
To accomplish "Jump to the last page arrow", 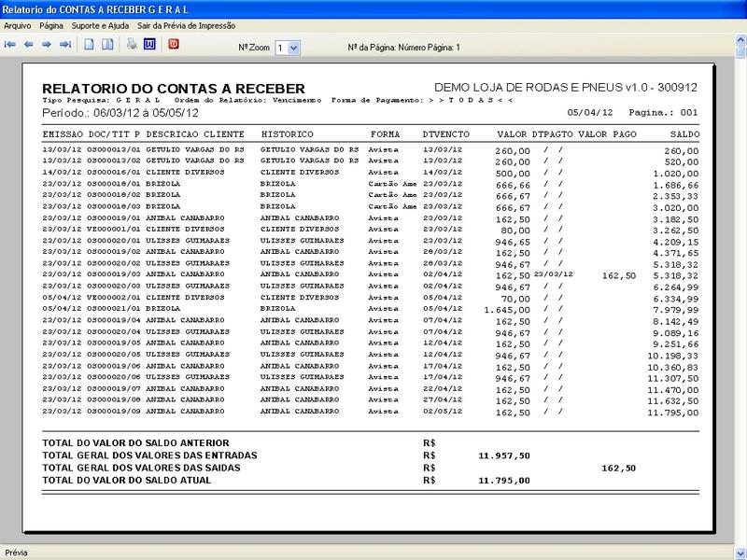I will pyautogui.click(x=65, y=44).
